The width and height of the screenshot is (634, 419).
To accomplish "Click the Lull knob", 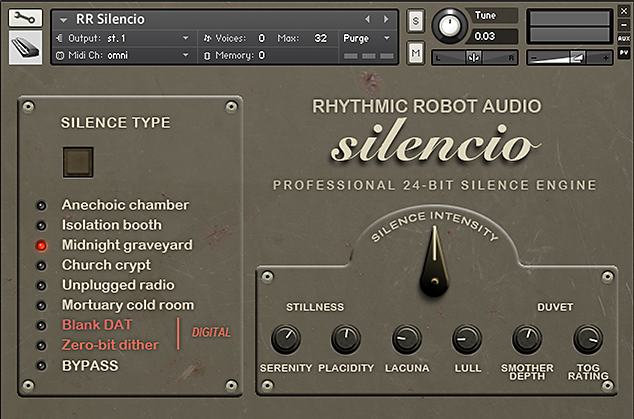I will (x=467, y=339).
